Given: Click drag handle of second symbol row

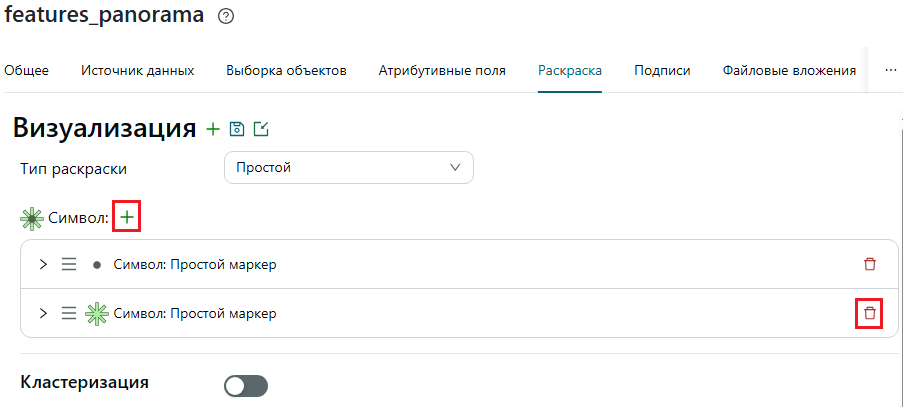Looking at the screenshot, I should click(x=69, y=314).
